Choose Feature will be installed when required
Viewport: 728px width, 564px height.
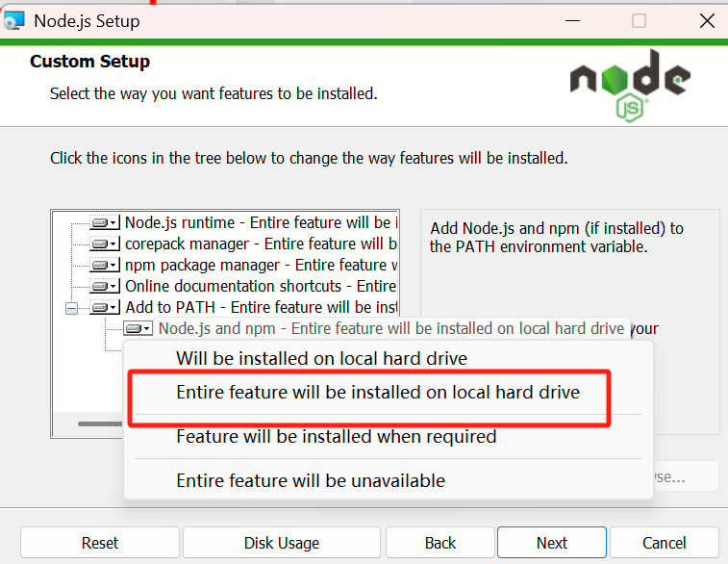337,436
